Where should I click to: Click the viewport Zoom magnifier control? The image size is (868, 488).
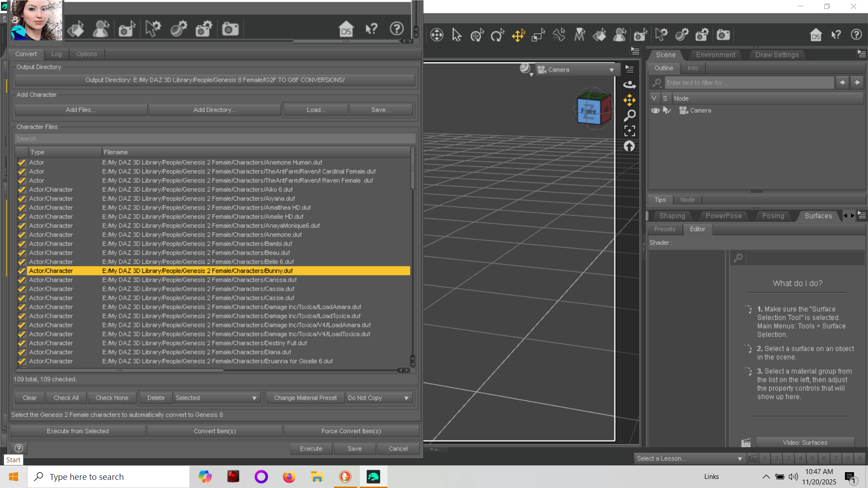coord(629,116)
